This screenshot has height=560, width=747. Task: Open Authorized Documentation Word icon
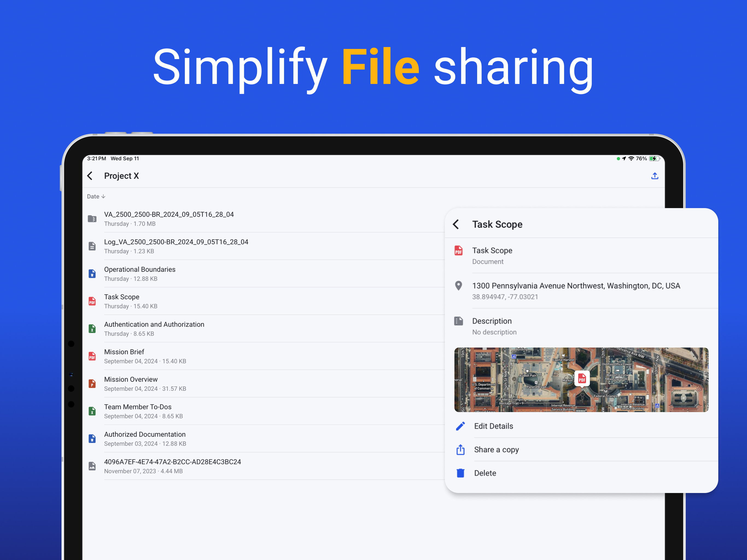(x=92, y=439)
